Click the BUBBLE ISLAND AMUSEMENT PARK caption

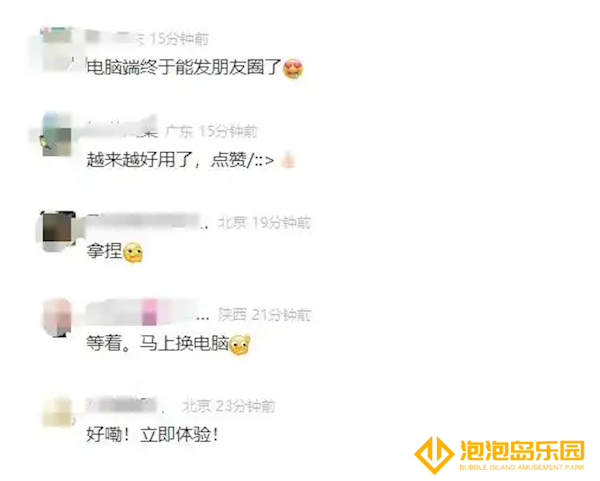tap(522, 467)
